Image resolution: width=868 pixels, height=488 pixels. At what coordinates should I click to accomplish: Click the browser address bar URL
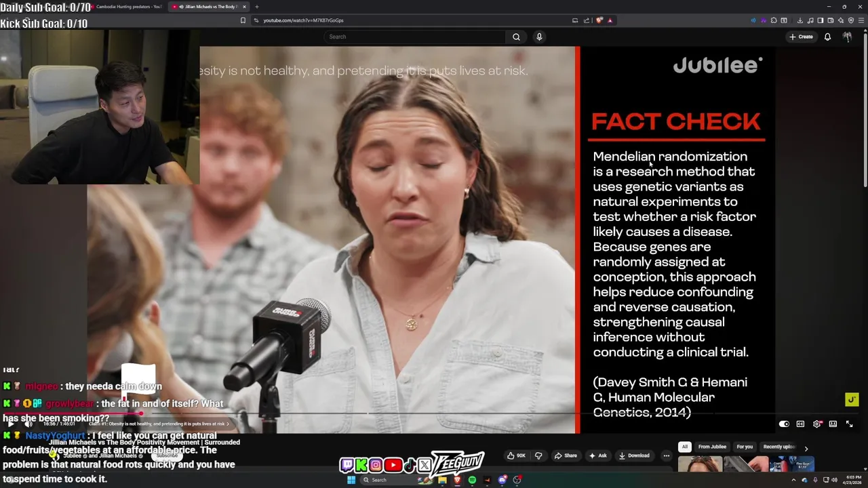point(303,20)
